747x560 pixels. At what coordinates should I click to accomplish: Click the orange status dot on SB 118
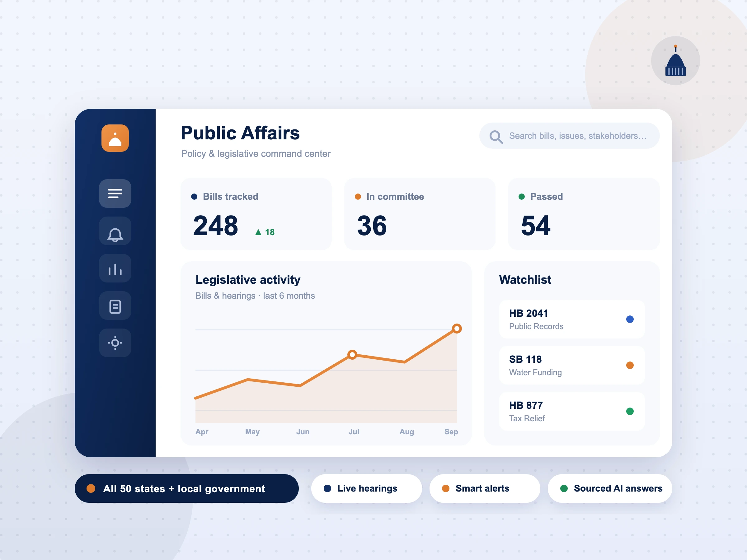[x=630, y=365]
